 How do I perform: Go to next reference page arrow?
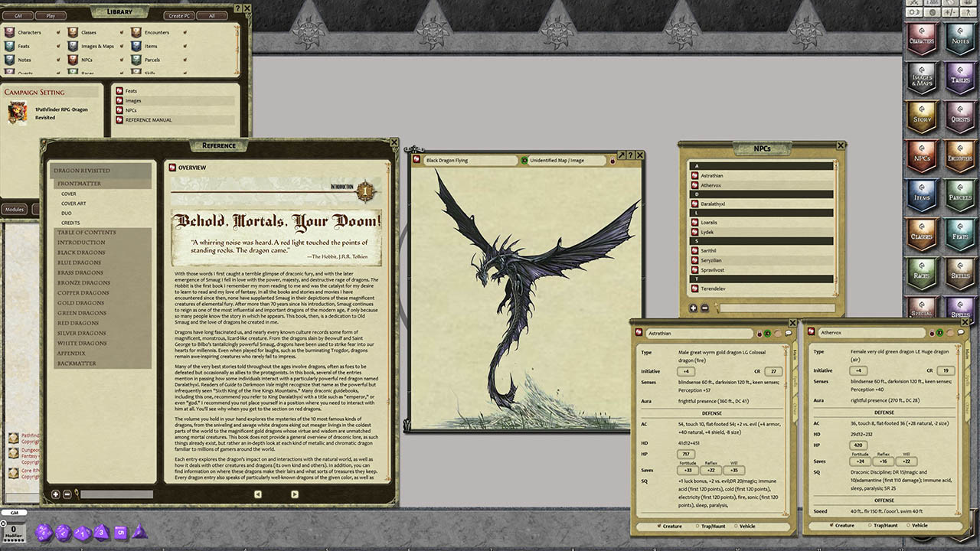(295, 494)
